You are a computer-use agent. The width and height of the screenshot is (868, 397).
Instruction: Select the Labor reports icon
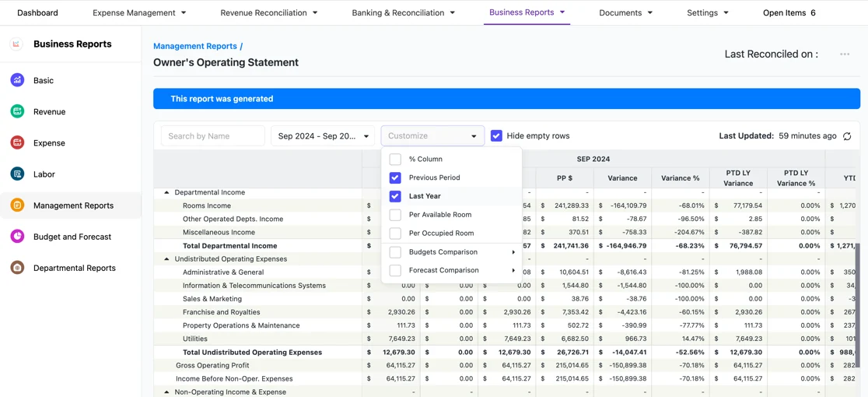tap(17, 174)
